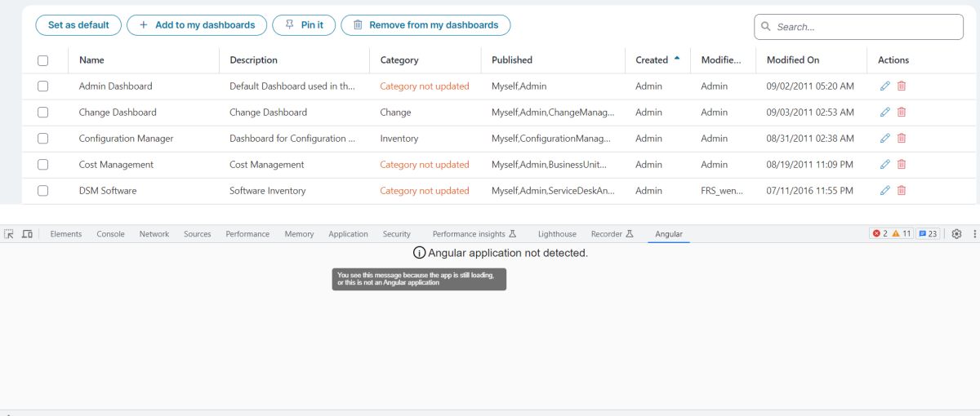Sort by the Created column arrow
The image size is (980, 416).
click(x=676, y=59)
